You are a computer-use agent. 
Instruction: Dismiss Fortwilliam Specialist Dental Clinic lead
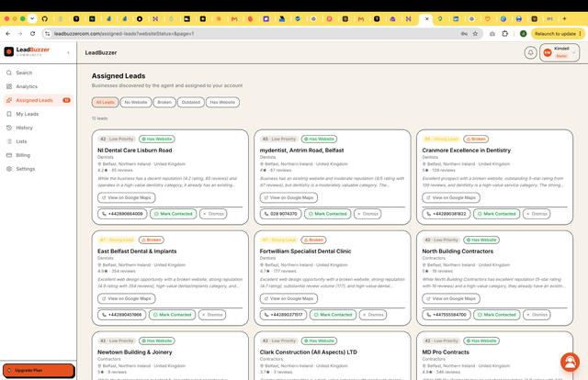pyautogui.click(x=373, y=315)
